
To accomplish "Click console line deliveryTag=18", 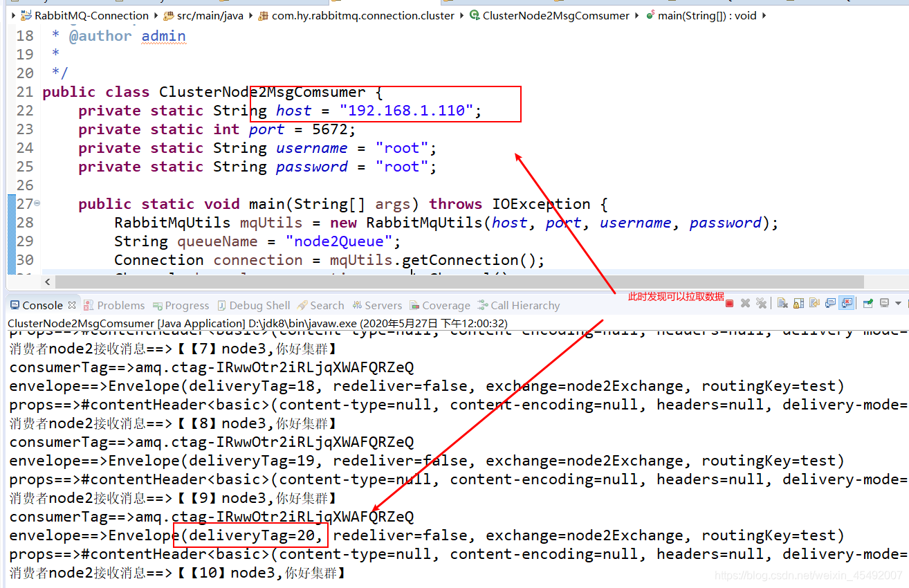I will [427, 386].
